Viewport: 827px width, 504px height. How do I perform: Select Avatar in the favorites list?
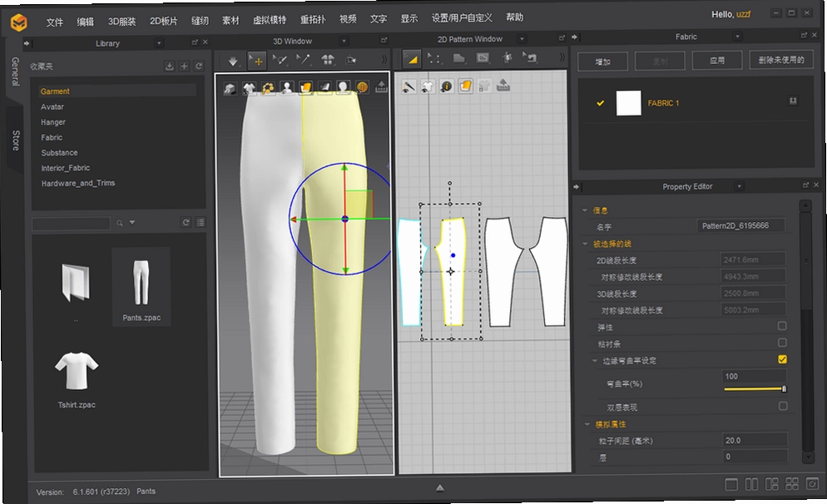tap(52, 106)
